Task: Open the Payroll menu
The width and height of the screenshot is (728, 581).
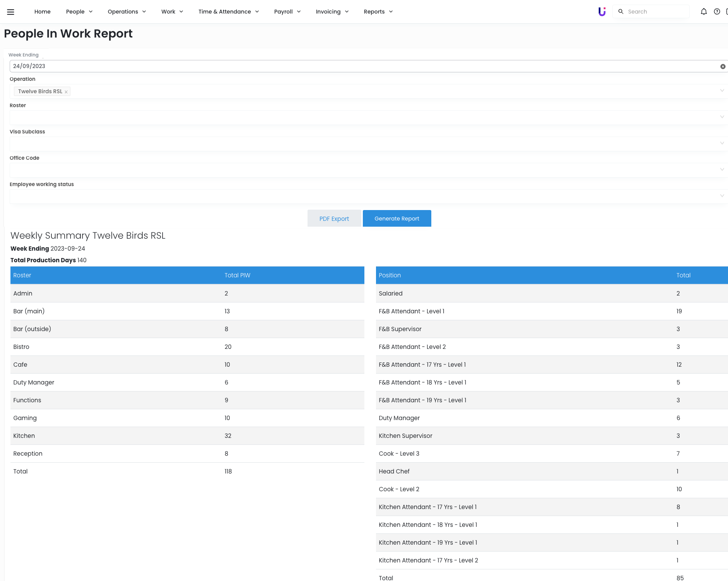Action: tap(287, 12)
